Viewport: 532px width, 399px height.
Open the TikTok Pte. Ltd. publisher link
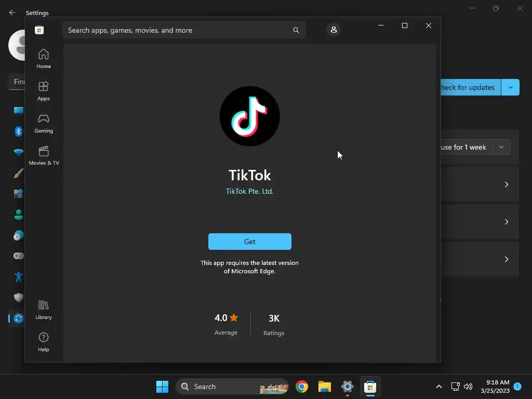click(x=250, y=191)
